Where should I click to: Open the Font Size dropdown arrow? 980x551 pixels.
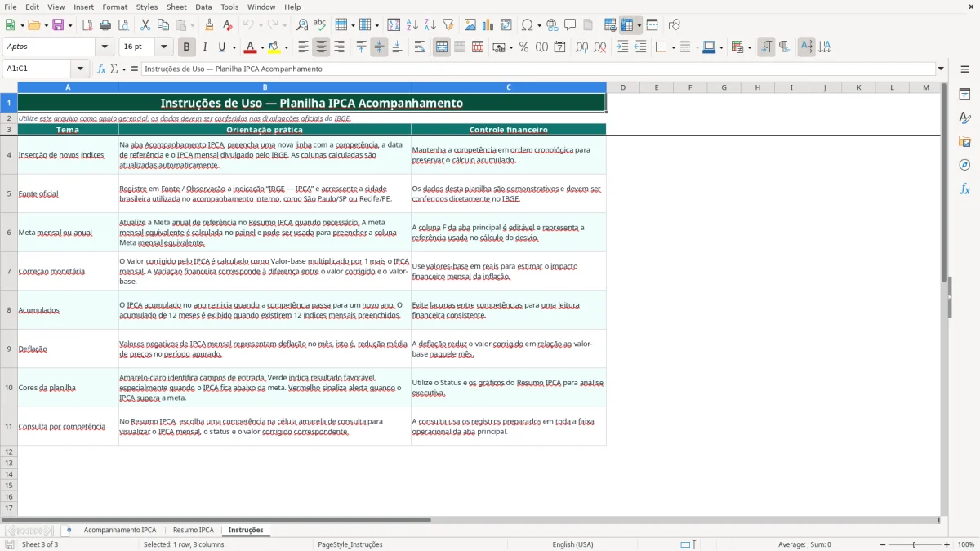[164, 47]
